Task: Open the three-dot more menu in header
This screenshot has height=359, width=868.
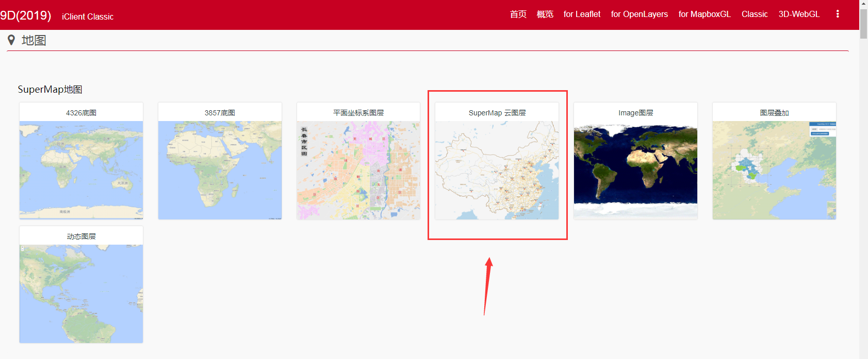Action: (x=838, y=14)
